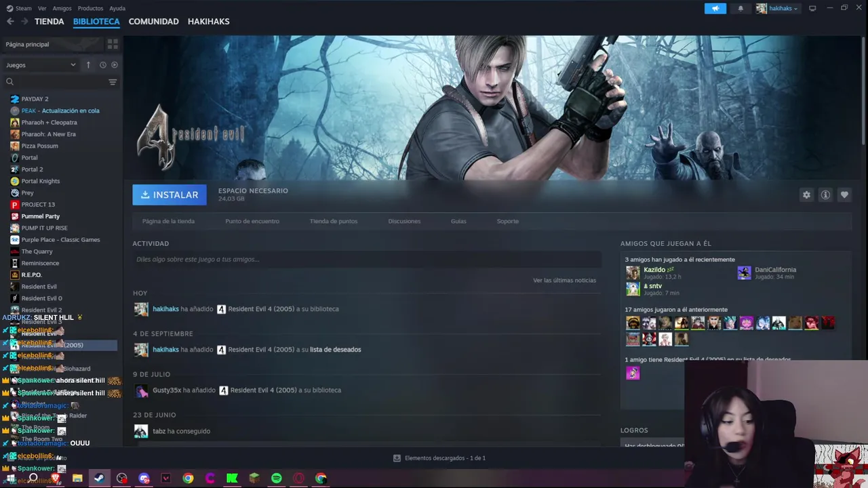Open wishlist friend's pink avatar
The image size is (868, 488).
[x=633, y=373]
